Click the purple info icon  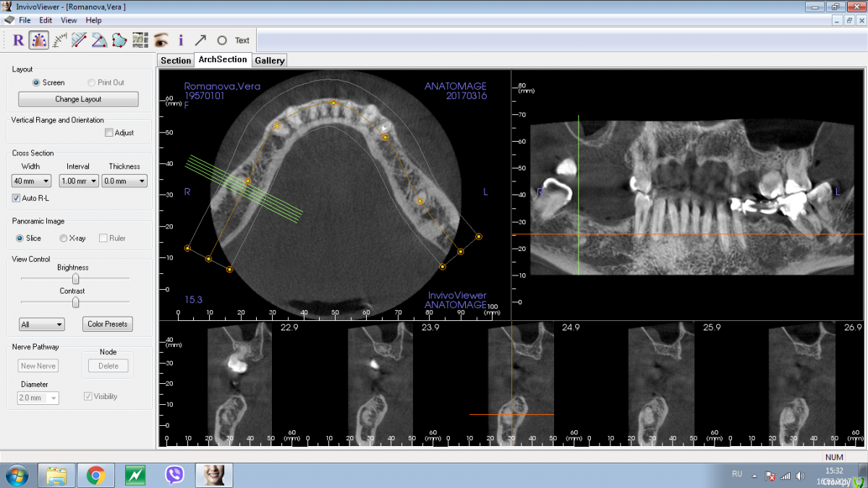click(x=181, y=40)
